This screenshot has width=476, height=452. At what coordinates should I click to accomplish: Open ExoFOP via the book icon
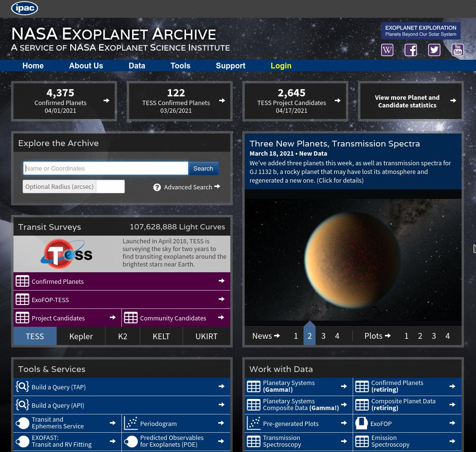[x=362, y=423]
